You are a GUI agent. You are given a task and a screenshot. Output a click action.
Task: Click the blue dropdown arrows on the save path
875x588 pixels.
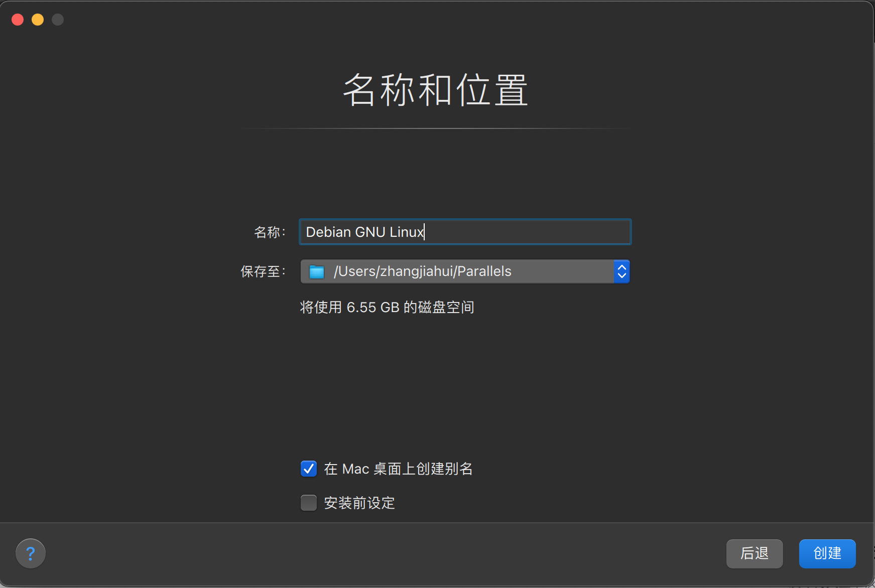[622, 271]
